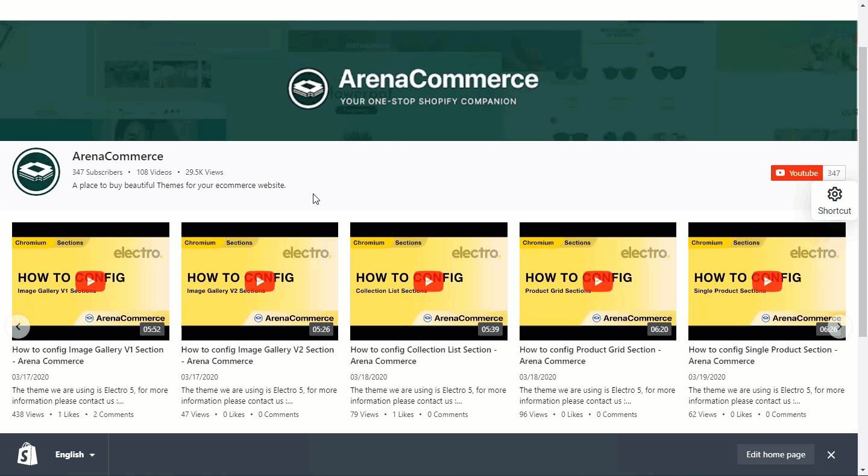The height and width of the screenshot is (476, 868).
Task: Click the 347 subscriber count badge
Action: (834, 173)
